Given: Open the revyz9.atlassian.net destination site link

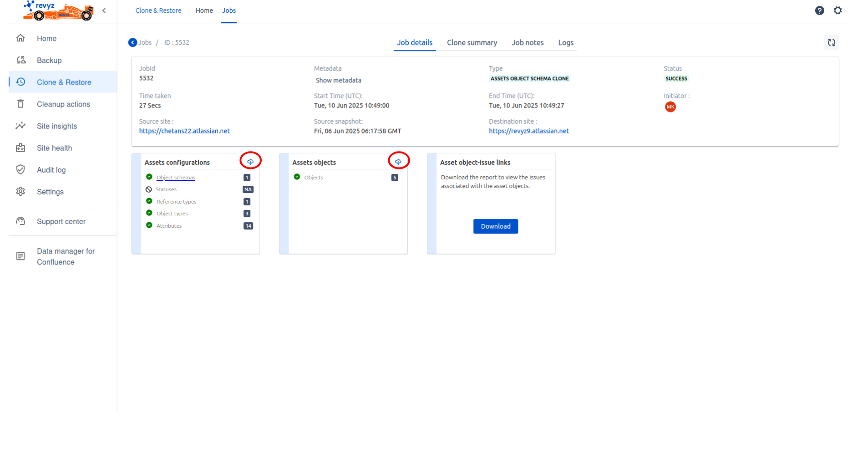Looking at the screenshot, I should (528, 131).
